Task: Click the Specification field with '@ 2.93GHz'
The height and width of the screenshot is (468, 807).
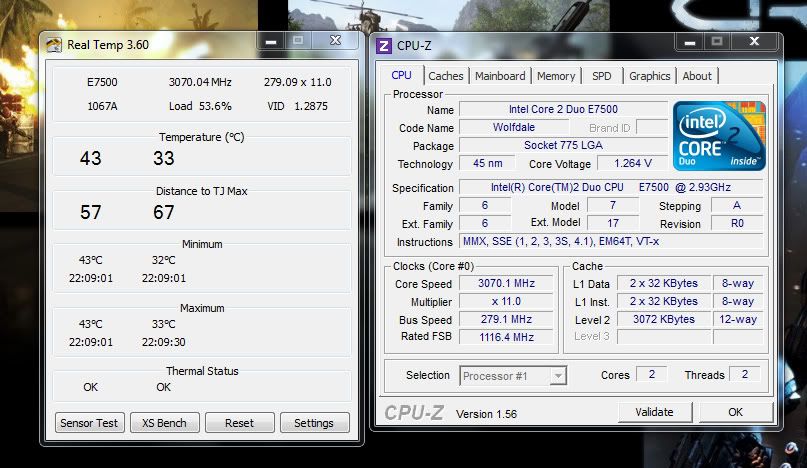Action: coord(611,187)
